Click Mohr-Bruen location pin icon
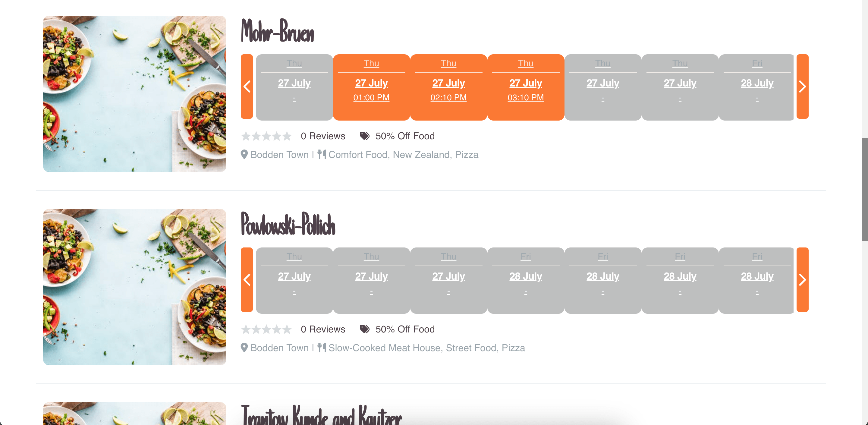Image resolution: width=868 pixels, height=425 pixels. (244, 154)
